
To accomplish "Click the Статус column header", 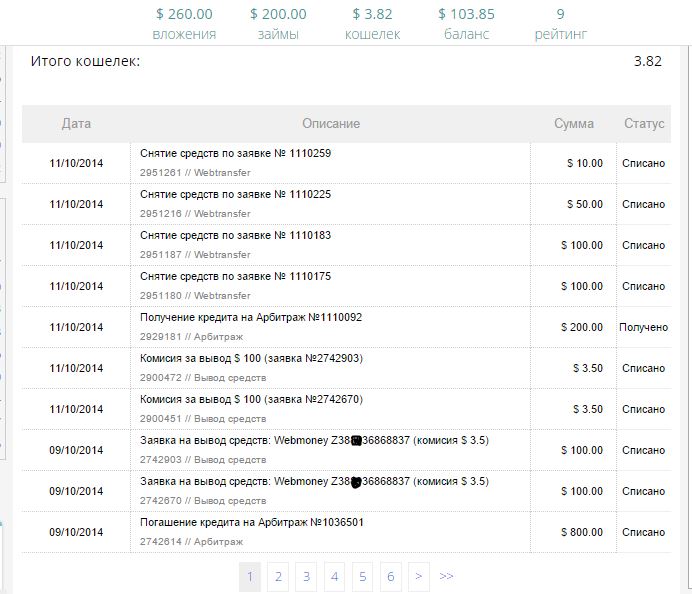I will (x=644, y=124).
